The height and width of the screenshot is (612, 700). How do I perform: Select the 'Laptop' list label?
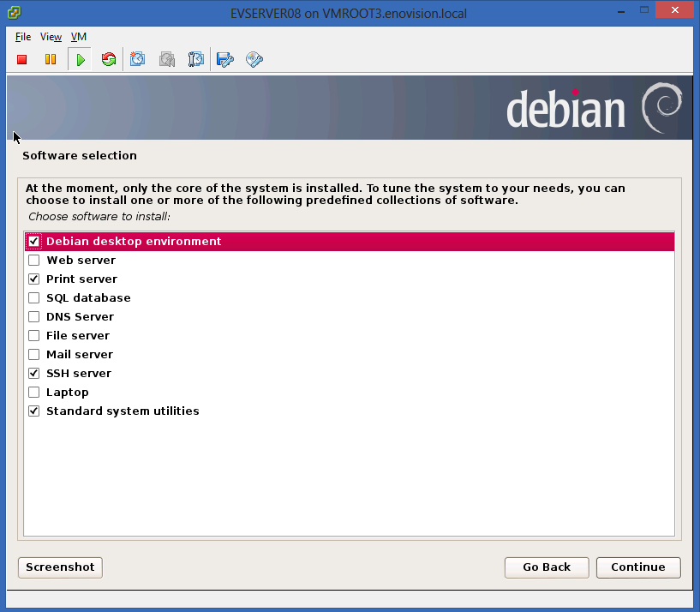point(68,393)
